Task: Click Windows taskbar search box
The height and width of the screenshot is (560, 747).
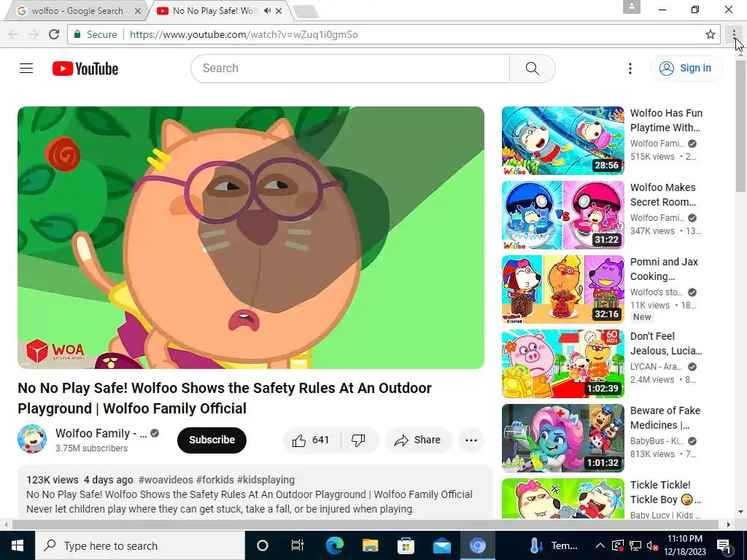Action: tap(140, 545)
